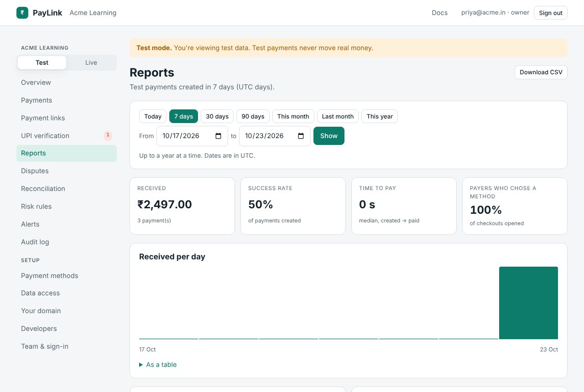
Task: Open Data access settings
Action: point(67,293)
